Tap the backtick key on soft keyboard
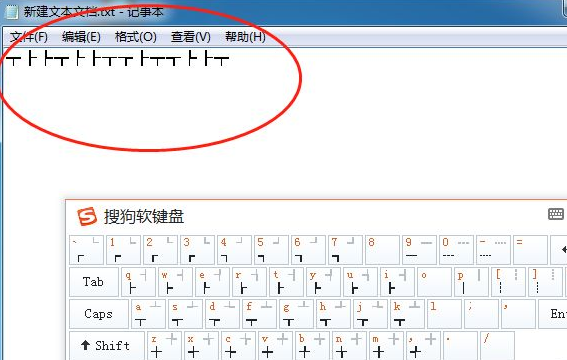Image resolution: width=567 pixels, height=360 pixels. tap(86, 250)
